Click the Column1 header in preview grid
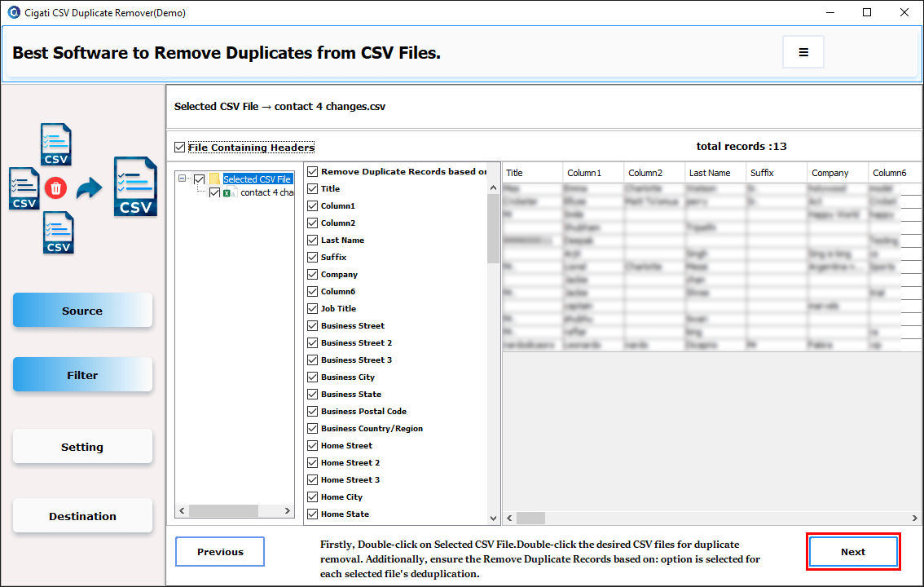The height and width of the screenshot is (587, 924). (593, 173)
